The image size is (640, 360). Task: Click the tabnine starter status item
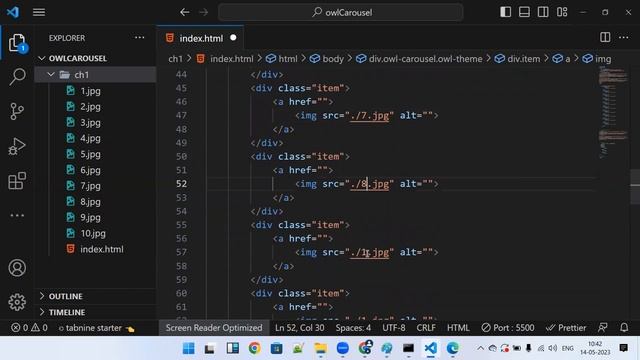(96, 328)
